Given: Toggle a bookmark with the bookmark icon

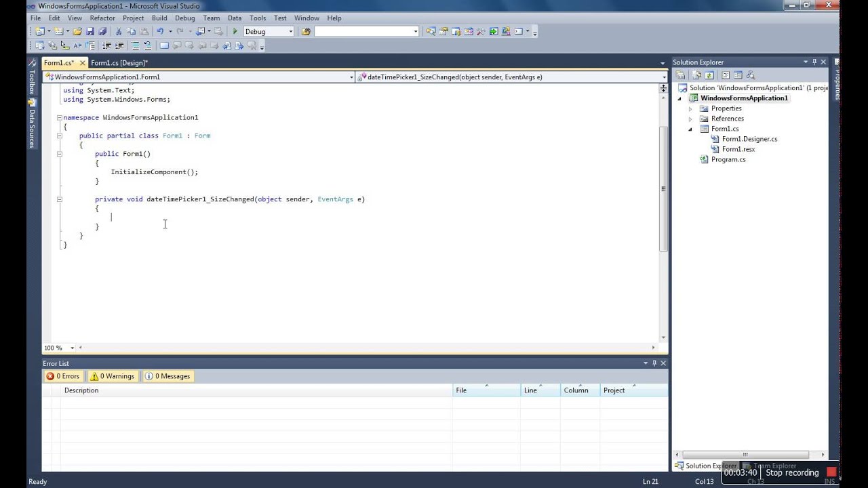Looking at the screenshot, I should 164,45.
